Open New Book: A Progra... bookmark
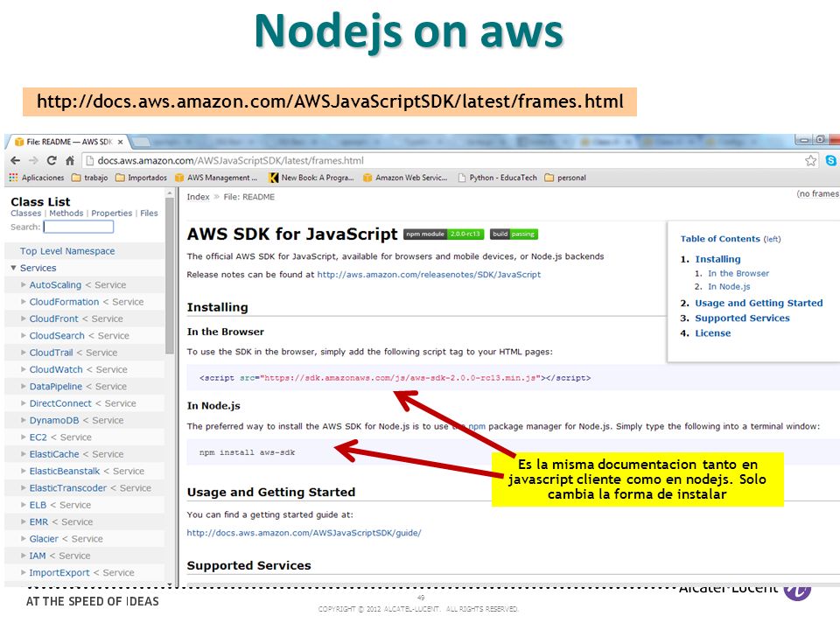The width and height of the screenshot is (840, 630). pos(311,178)
